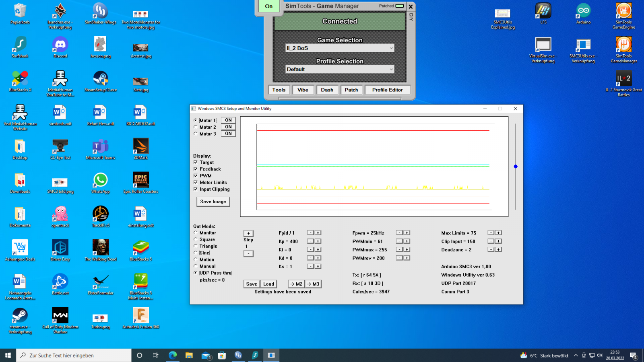The height and width of the screenshot is (362, 644).
Task: Show hidden system tray icons
Action: click(576, 355)
